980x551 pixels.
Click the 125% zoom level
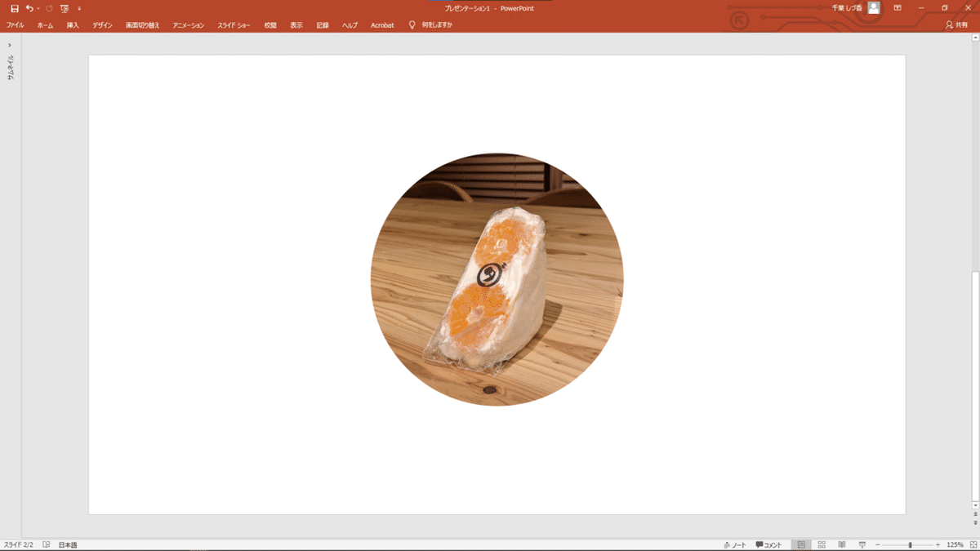pyautogui.click(x=955, y=544)
